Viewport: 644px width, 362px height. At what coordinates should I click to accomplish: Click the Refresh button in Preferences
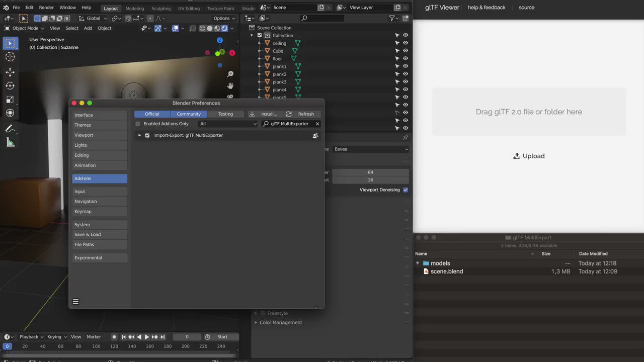tap(306, 114)
